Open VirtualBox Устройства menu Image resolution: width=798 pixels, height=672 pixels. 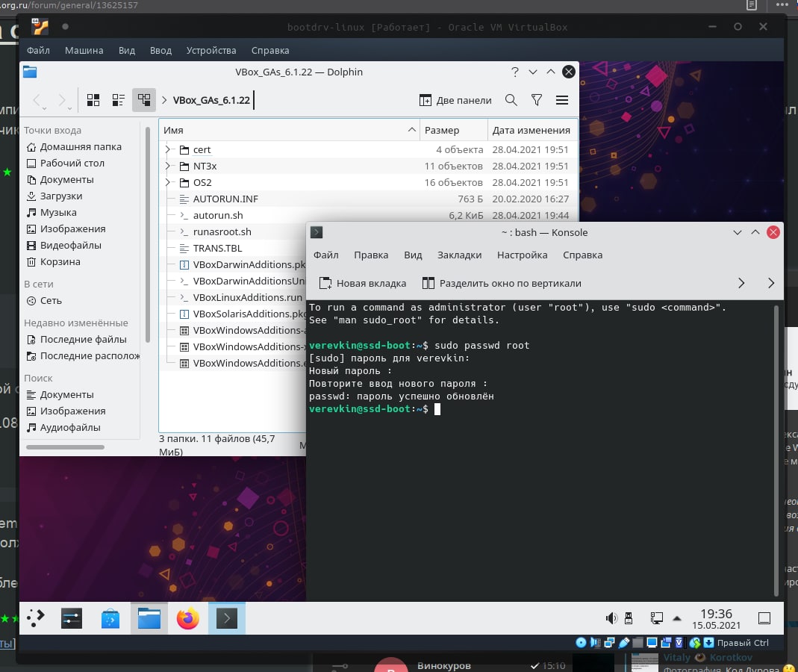point(211,51)
